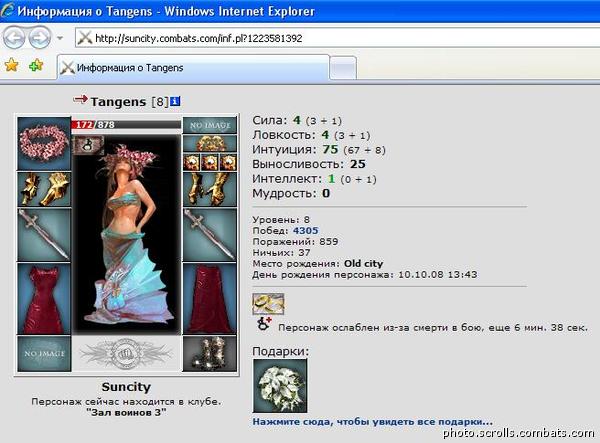Image resolution: width=600 pixels, height=443 pixels.
Task: Click Add to Favorites green plus star
Action: coord(36,65)
